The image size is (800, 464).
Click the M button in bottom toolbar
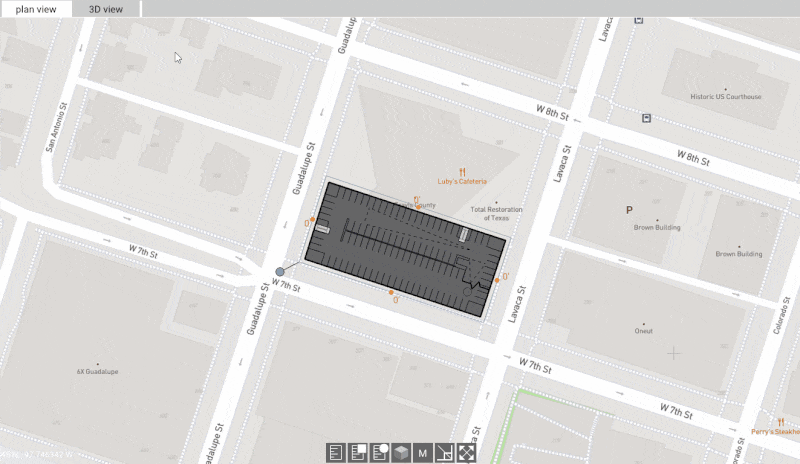[x=422, y=453]
